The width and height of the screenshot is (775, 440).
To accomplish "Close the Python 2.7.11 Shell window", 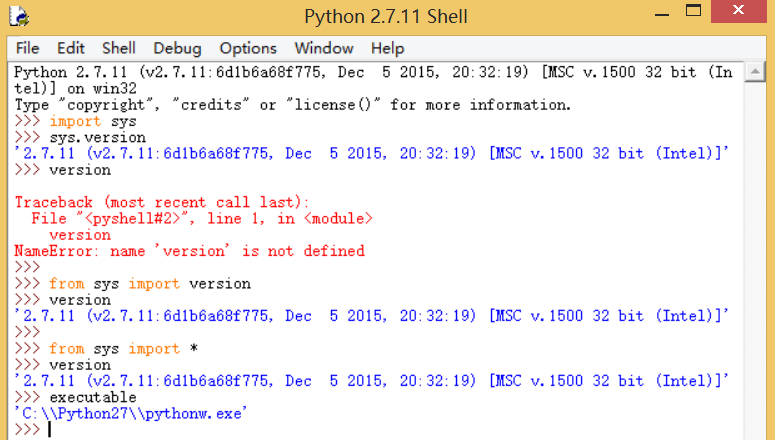I will coord(738,10).
